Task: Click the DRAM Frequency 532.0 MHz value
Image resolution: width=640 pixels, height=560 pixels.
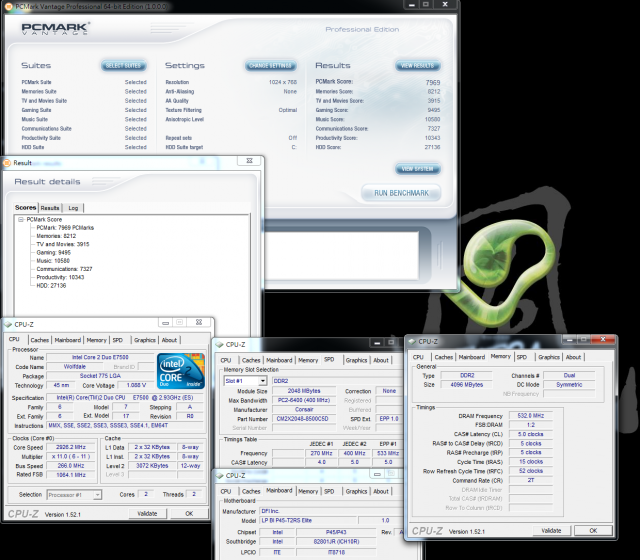Action: tap(531, 416)
